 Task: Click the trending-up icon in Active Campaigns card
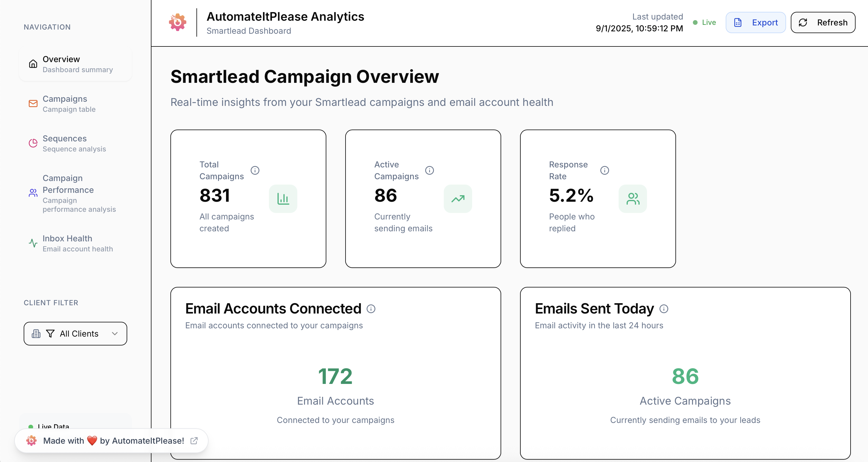click(458, 198)
